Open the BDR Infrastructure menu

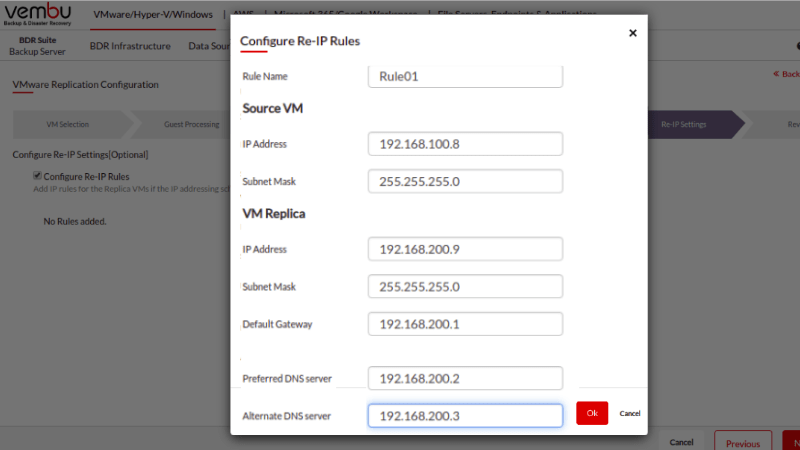point(130,46)
